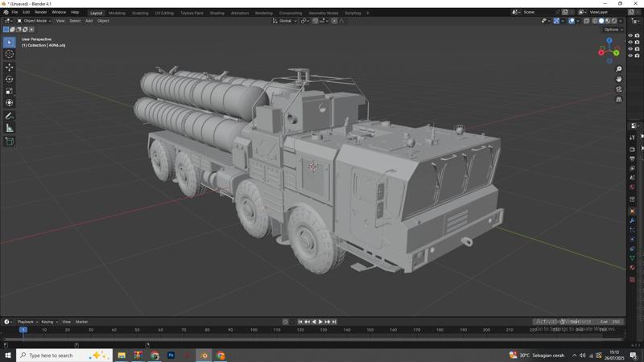
Task: Open the Marker menu in timeline
Action: (x=82, y=322)
